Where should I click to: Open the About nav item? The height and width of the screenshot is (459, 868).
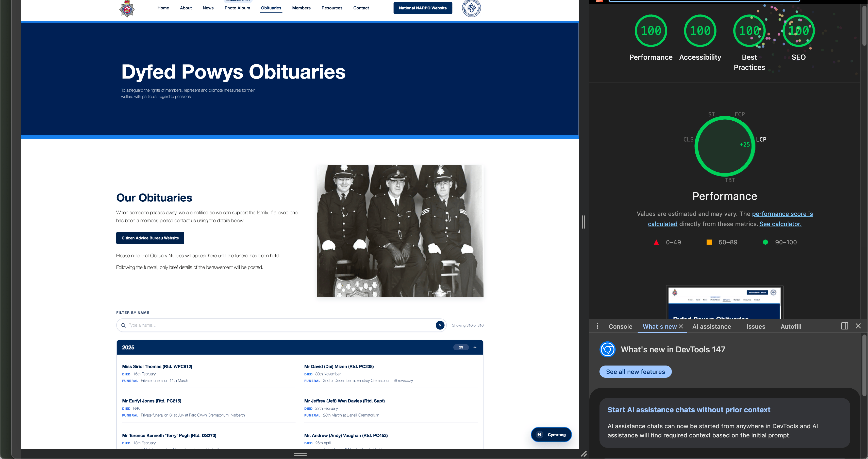[x=186, y=8]
